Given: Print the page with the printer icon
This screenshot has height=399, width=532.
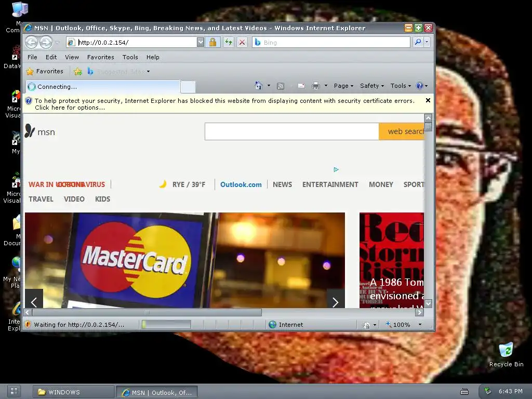Looking at the screenshot, I should tap(316, 86).
